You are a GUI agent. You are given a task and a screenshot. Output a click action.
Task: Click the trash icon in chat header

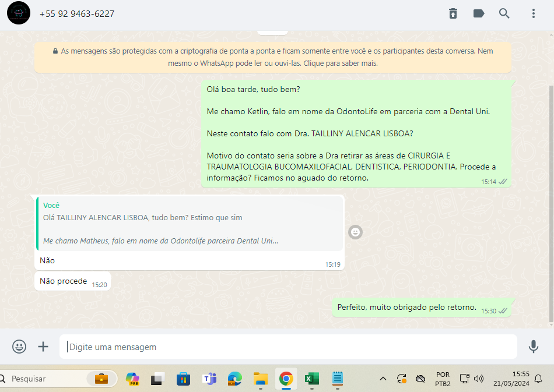453,13
